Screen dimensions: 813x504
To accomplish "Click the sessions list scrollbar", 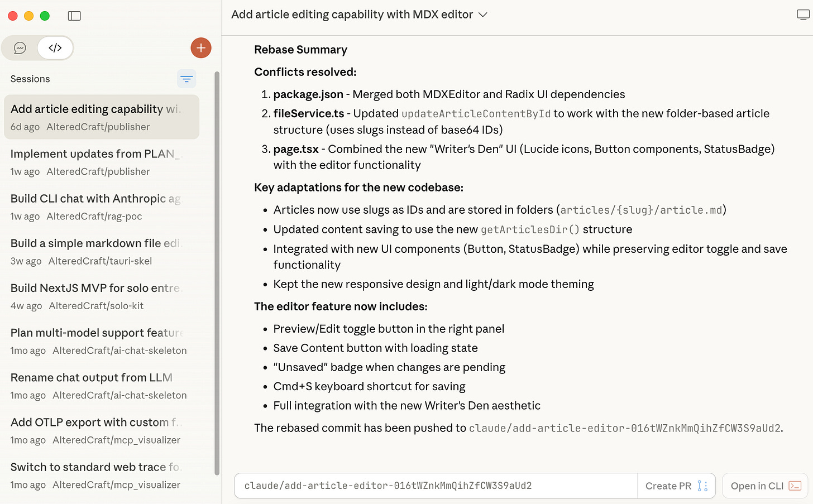I will point(217,273).
